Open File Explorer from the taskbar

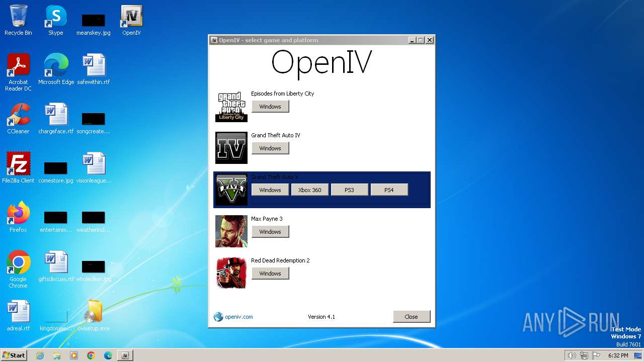(57, 355)
